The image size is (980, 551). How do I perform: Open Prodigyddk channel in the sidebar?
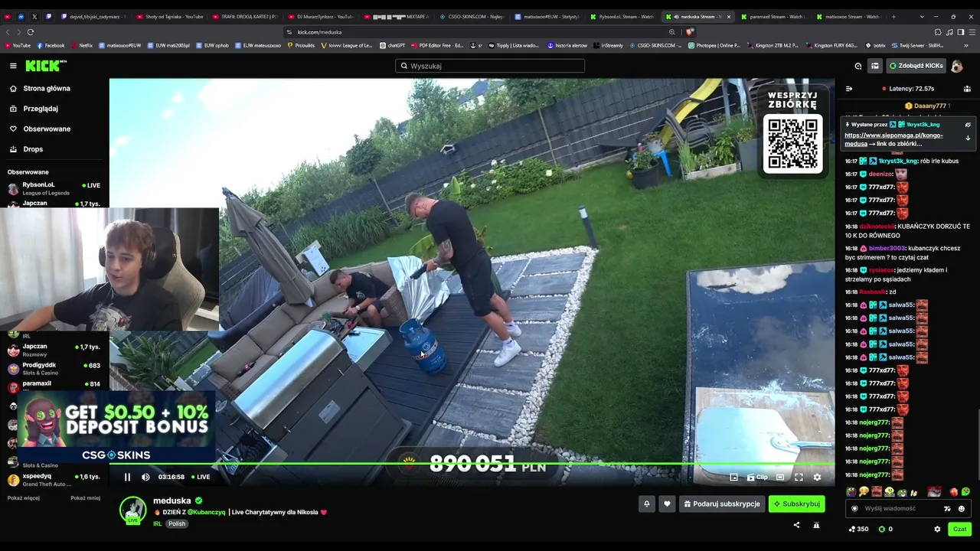coord(54,368)
